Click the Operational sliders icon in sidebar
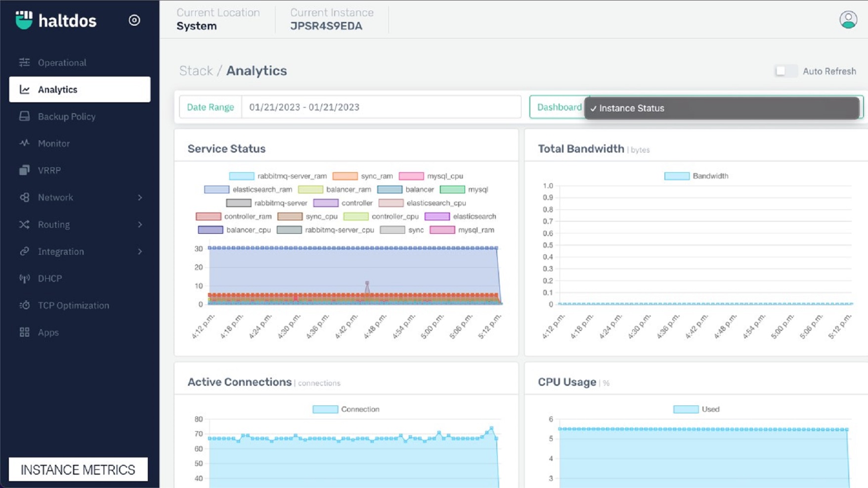868x488 pixels. pos(24,62)
